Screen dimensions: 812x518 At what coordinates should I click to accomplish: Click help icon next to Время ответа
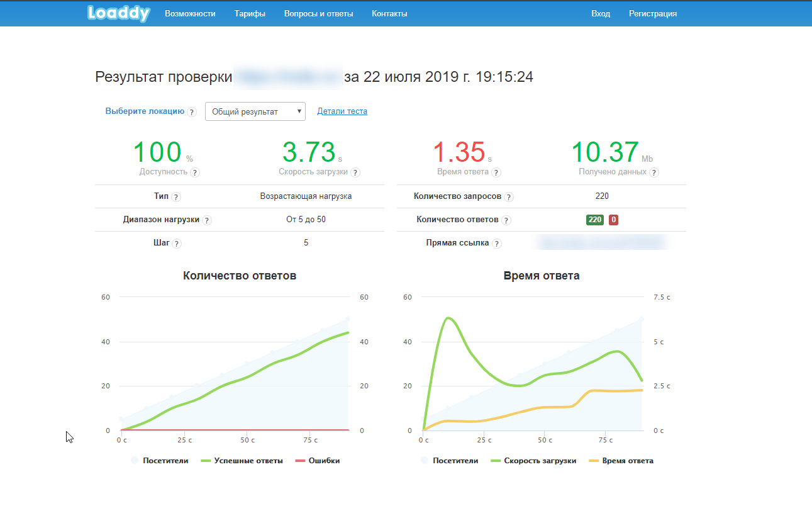click(x=496, y=172)
